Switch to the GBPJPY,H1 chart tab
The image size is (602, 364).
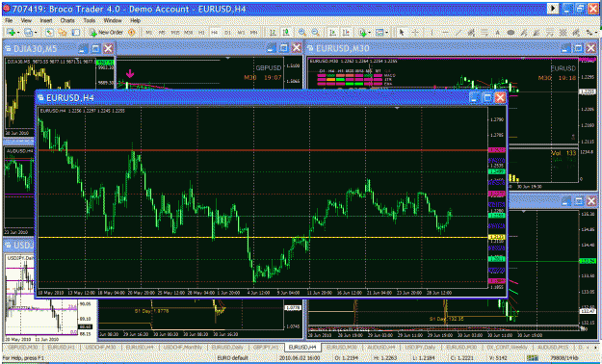pyautogui.click(x=266, y=348)
